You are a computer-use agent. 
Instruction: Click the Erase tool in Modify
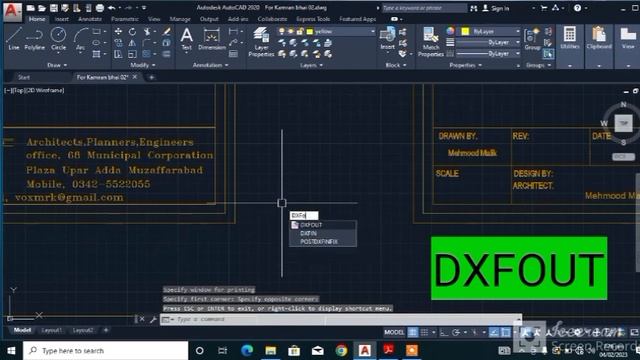pyautogui.click(x=167, y=31)
